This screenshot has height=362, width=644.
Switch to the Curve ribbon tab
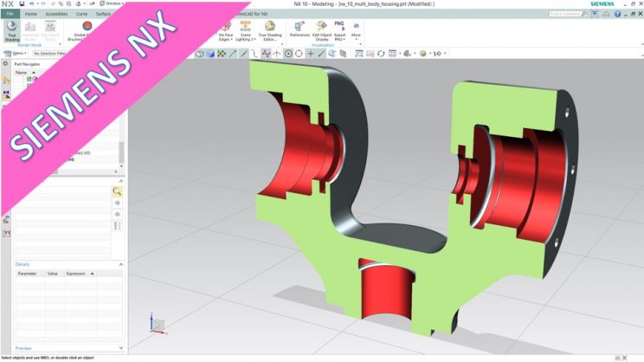pos(82,14)
